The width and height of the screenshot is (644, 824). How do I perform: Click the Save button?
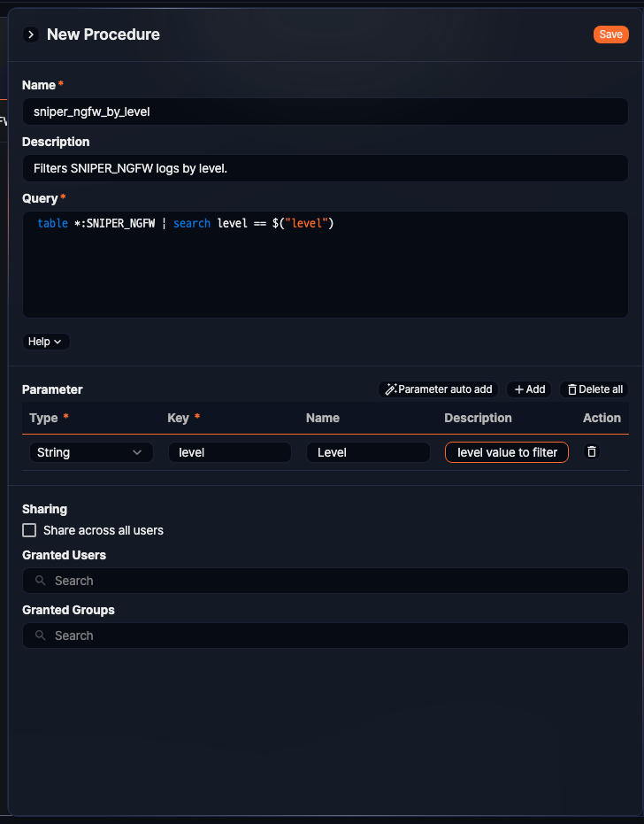coord(610,35)
